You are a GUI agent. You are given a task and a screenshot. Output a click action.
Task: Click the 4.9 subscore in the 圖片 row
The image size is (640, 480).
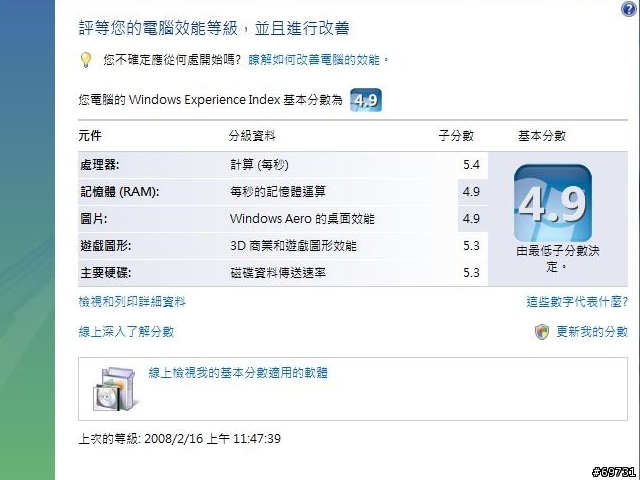click(x=471, y=219)
